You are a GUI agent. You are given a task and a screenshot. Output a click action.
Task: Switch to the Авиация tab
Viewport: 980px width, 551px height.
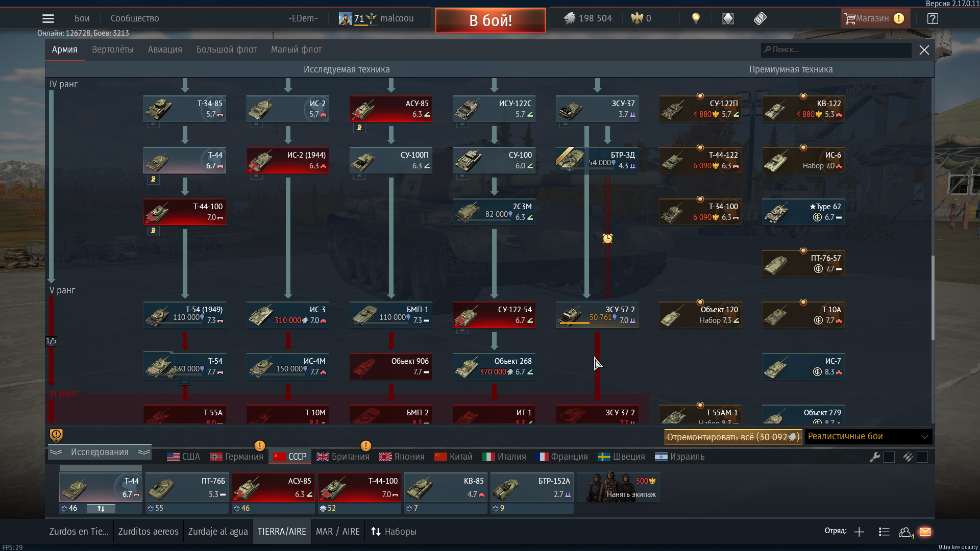(x=165, y=49)
